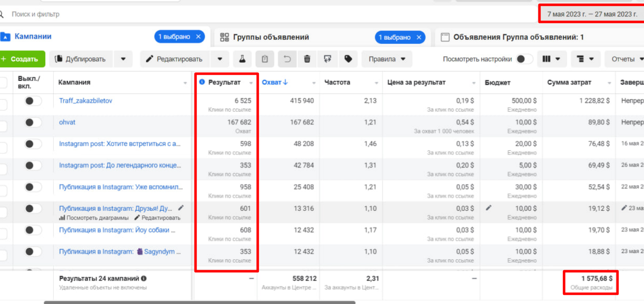Image resolution: width=644 pixels, height=304 pixels.
Task: Click the clipboard paste icon
Action: [265, 59]
